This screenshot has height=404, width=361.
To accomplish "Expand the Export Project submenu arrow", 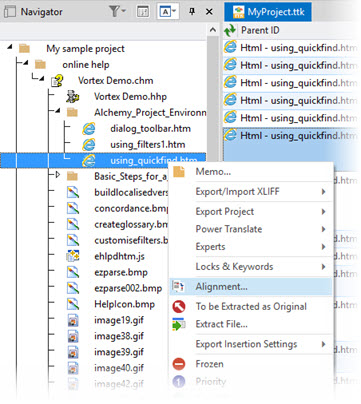I will pos(323,212).
